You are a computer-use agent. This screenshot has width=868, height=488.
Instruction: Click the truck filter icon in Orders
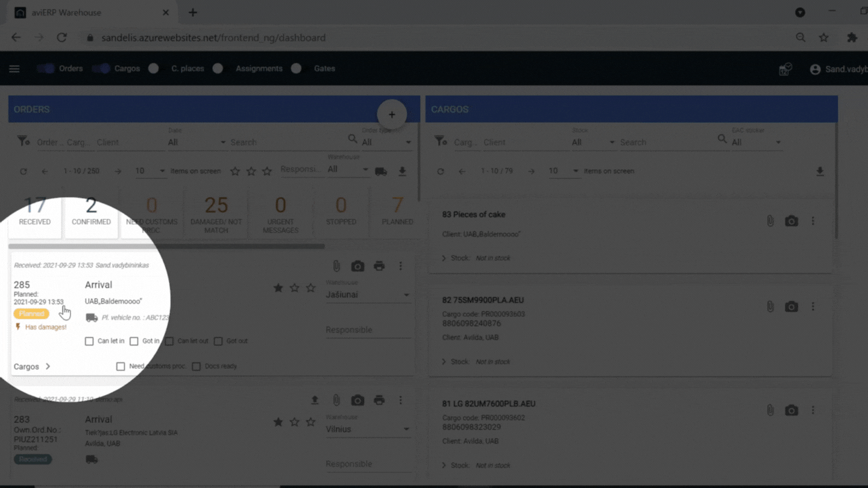[381, 171]
